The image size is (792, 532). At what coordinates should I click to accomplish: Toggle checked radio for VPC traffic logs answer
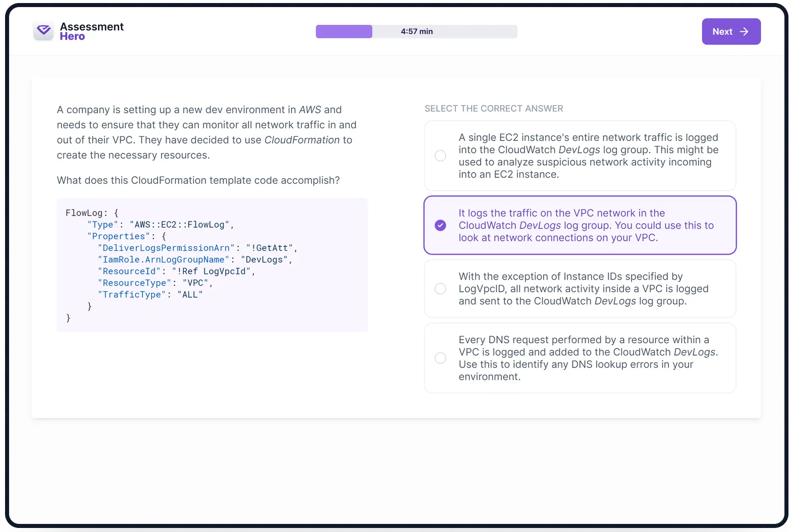440,225
